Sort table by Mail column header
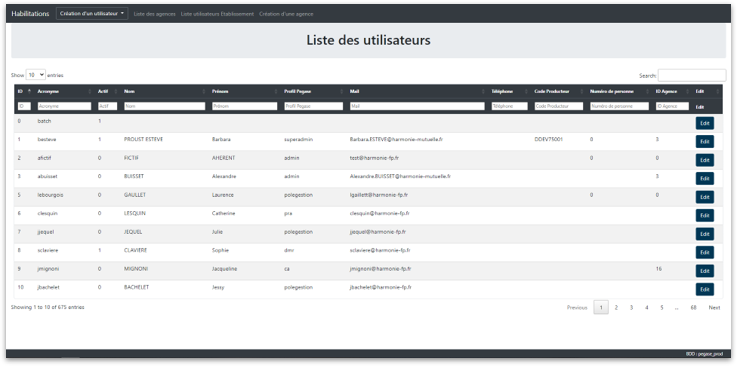 pyautogui.click(x=417, y=92)
